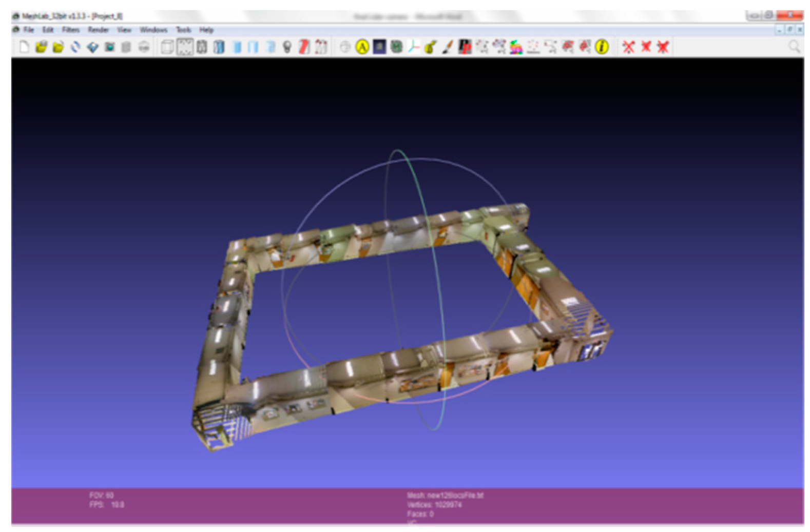
Task: Toggle the light bulb lighting button
Action: click(x=287, y=47)
